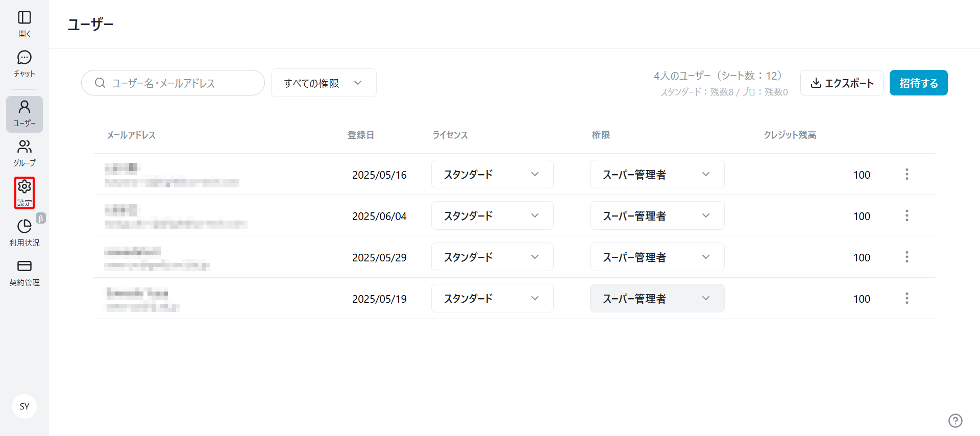Open 設定 gear settings icon
Screen dimensions: 980x436
(24, 187)
